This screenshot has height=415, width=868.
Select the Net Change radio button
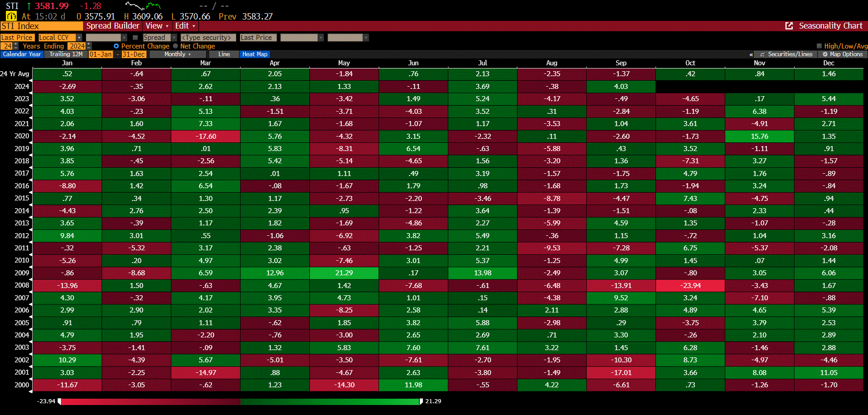click(175, 46)
